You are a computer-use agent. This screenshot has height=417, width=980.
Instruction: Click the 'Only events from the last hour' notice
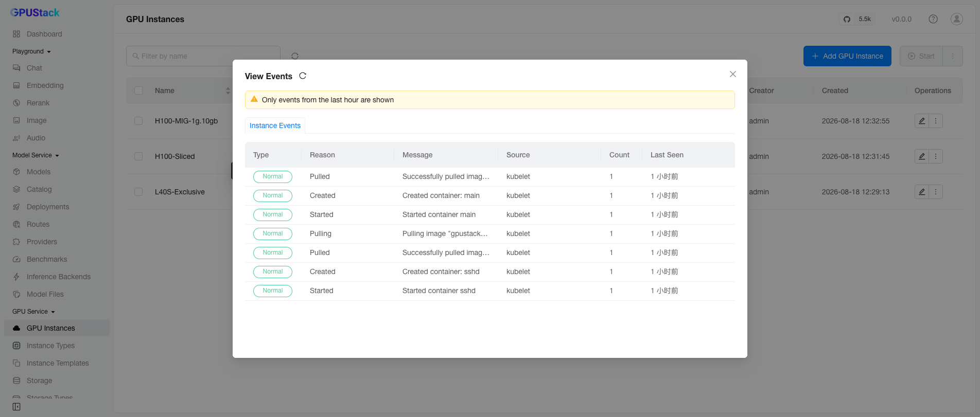pos(490,100)
